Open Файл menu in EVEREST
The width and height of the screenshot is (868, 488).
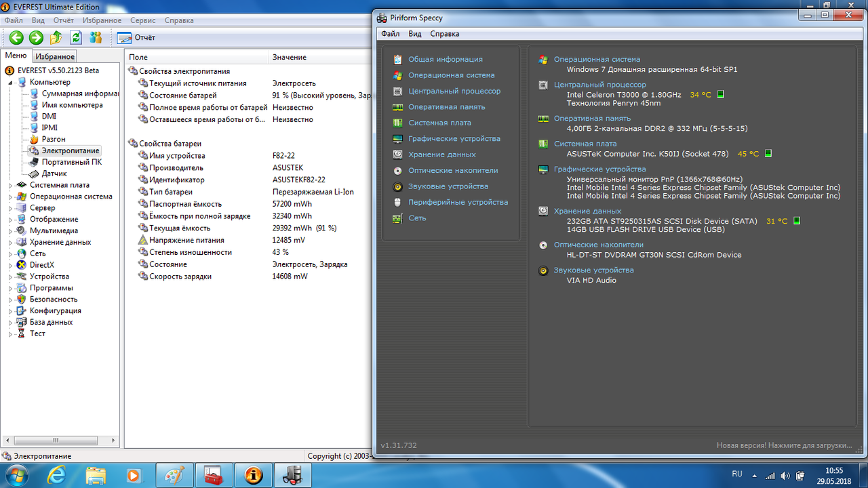pos(14,20)
